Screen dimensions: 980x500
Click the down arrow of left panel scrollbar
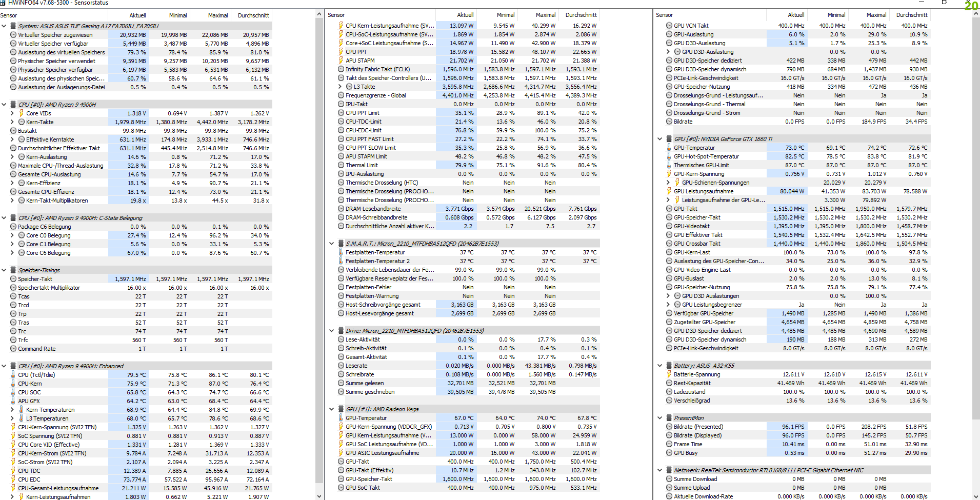coord(319,496)
